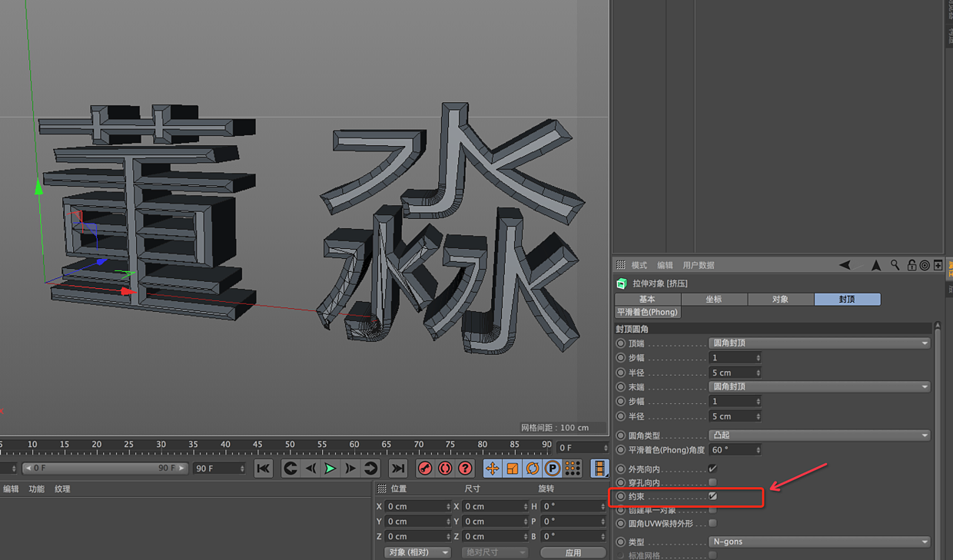Play the animation forwards

(x=330, y=468)
